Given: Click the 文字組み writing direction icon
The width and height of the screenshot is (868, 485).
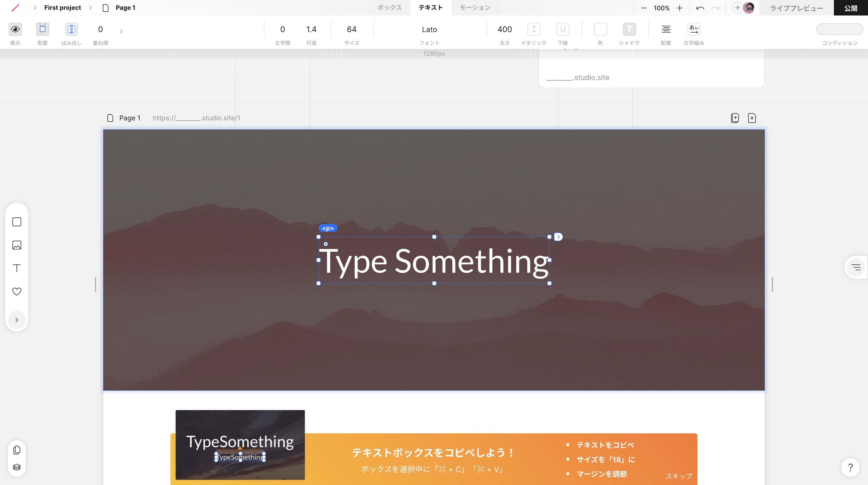Looking at the screenshot, I should pyautogui.click(x=693, y=29).
